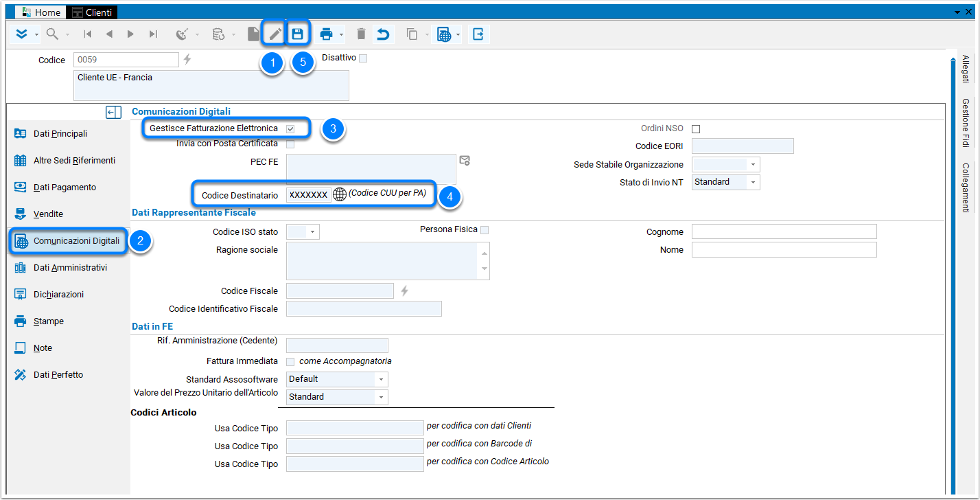This screenshot has height=500, width=980.
Task: Click the trash delete icon
Action: pyautogui.click(x=361, y=34)
